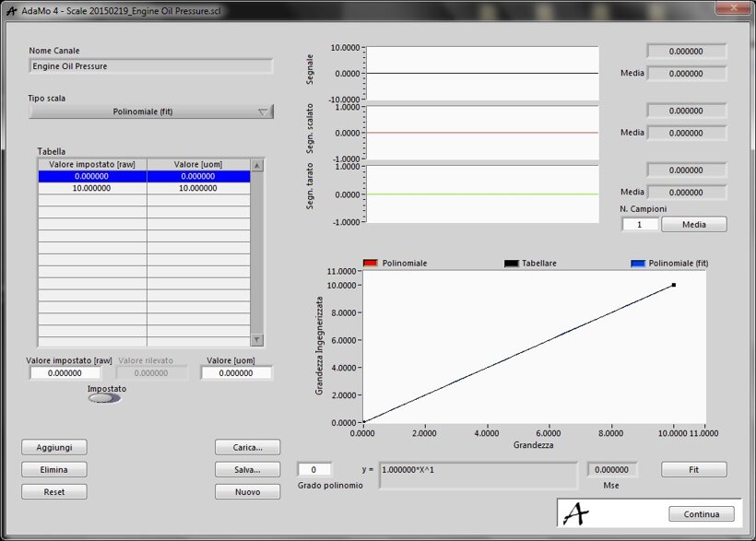This screenshot has width=756, height=541.
Task: Click the blue Polinomiale (fit) legend swatch
Action: coord(638,264)
